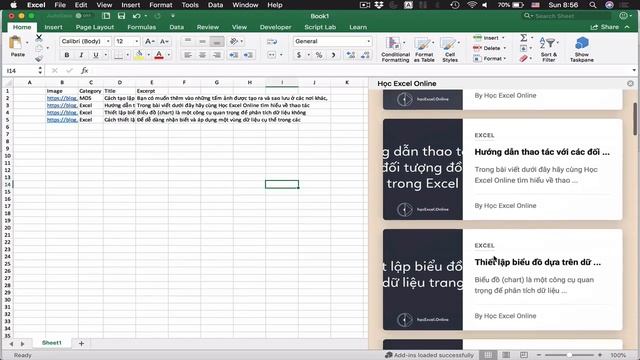This screenshot has height=360, width=640.
Task: Click the text orientation icon
Action: point(234,41)
